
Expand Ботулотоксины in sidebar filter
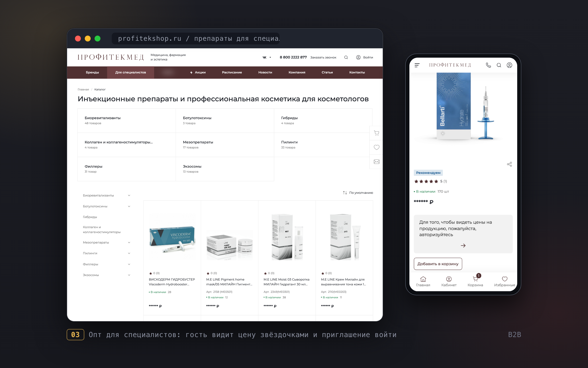click(x=129, y=206)
